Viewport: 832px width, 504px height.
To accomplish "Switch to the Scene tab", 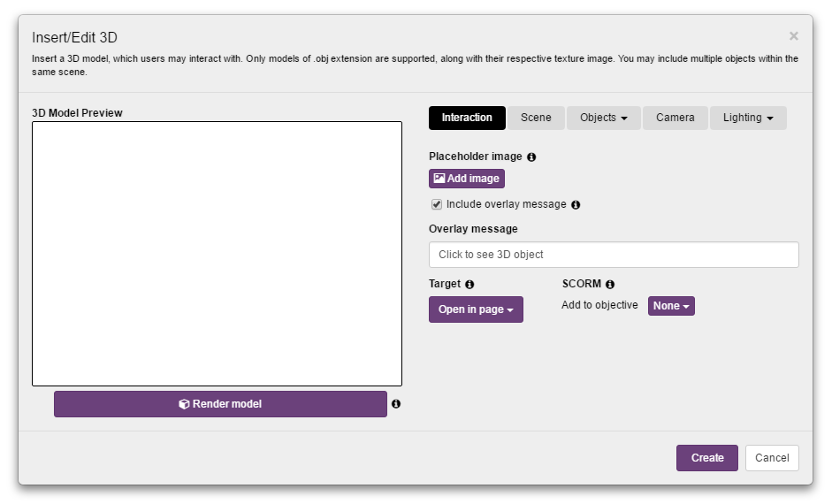I will tap(536, 118).
